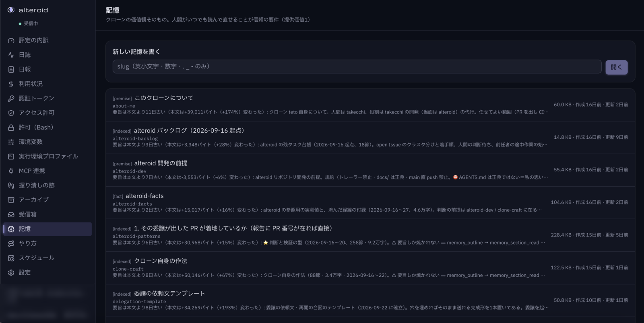Click the 認証トークン key icon
Image resolution: width=644 pixels, height=323 pixels.
click(11, 98)
